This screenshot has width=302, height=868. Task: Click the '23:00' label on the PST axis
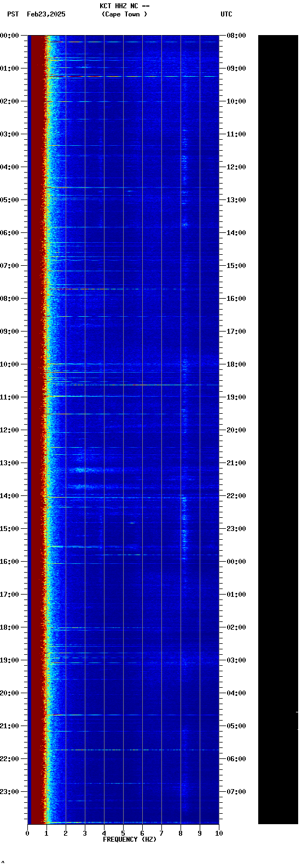point(10,792)
